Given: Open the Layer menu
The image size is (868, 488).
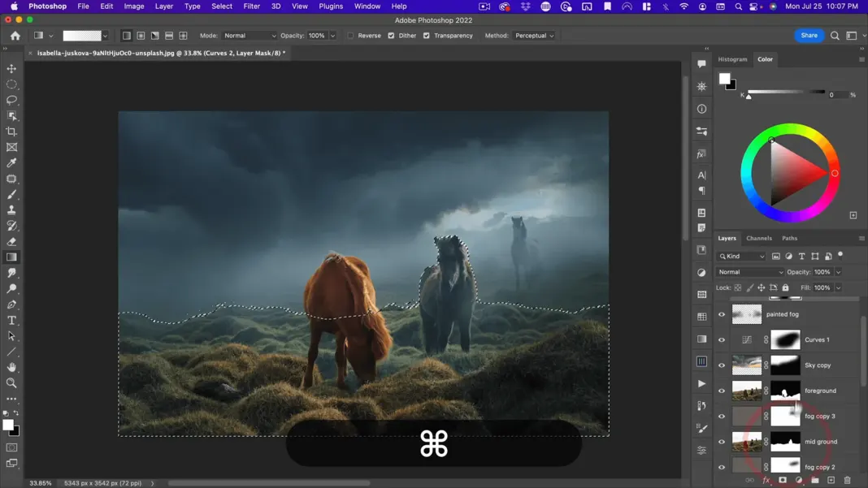Looking at the screenshot, I should click(164, 6).
